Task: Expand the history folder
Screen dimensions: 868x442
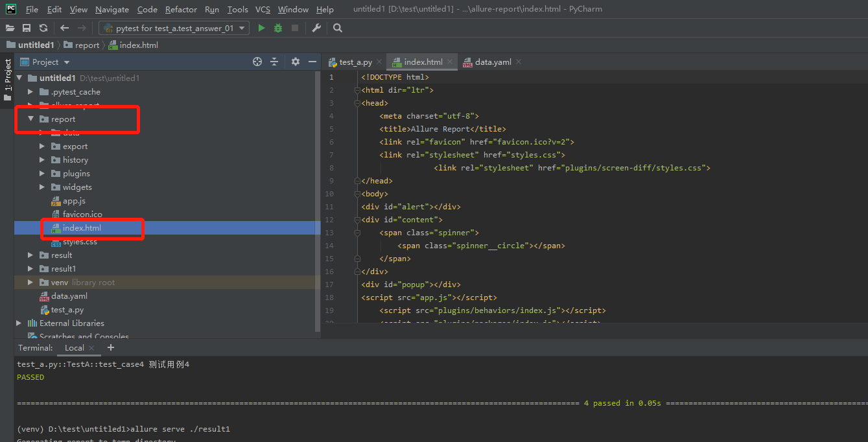Action: click(42, 160)
